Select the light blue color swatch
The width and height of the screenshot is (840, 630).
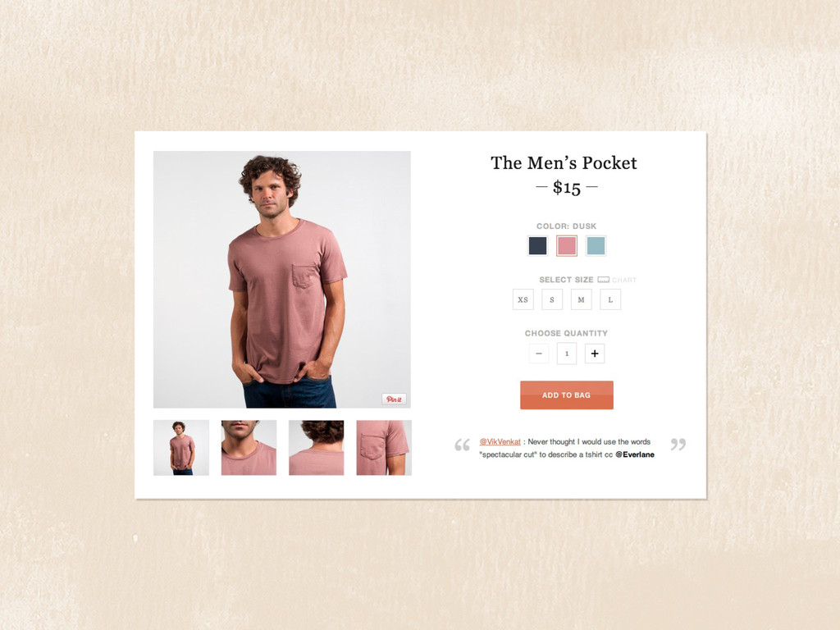(596, 246)
